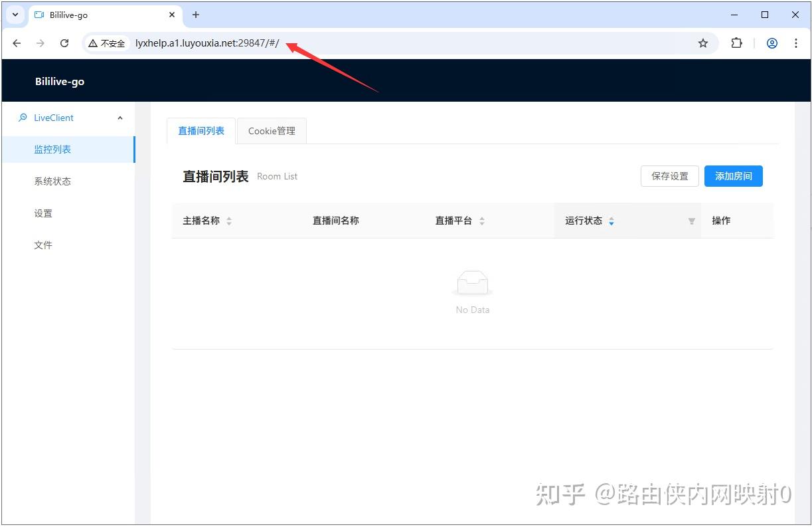812x527 pixels.
Task: Click the filter icon in 运行状态 column
Action: pos(691,221)
